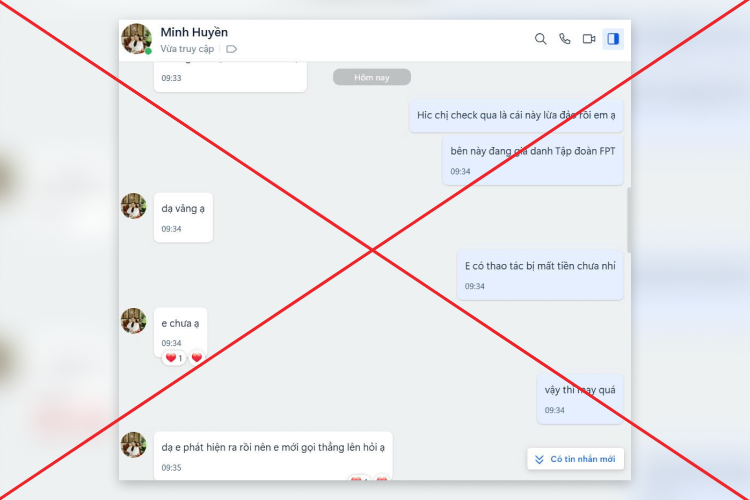Image resolution: width=750 pixels, height=500 pixels.
Task: Click the chat scrollbar thumb
Action: [629, 220]
